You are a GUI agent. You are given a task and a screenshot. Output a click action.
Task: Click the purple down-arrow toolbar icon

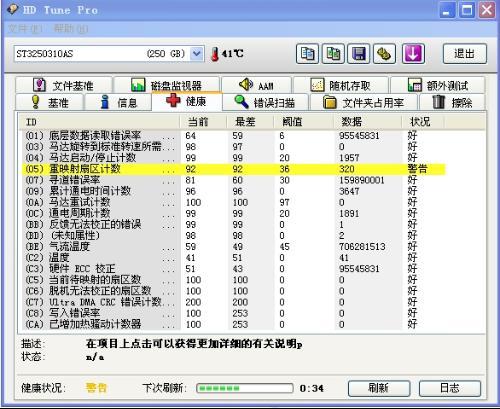click(x=413, y=53)
